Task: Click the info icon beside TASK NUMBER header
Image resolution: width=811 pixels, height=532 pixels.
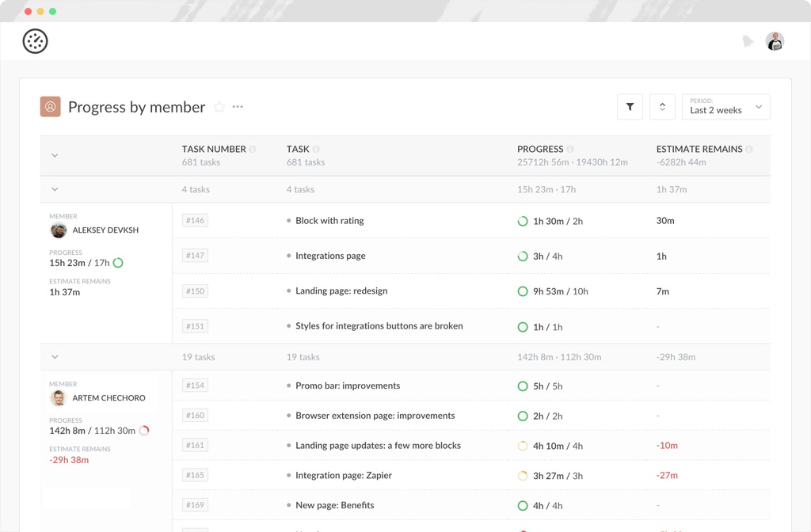Action: (255, 148)
